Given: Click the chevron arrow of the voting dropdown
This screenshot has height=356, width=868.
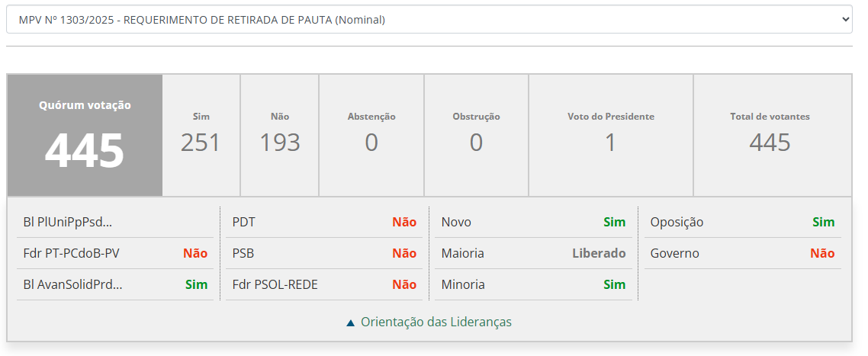Looking at the screenshot, I should click(844, 20).
